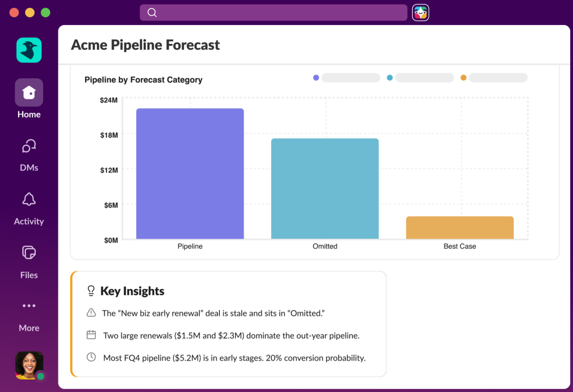Click the teal Omitted bar

[x=325, y=189]
